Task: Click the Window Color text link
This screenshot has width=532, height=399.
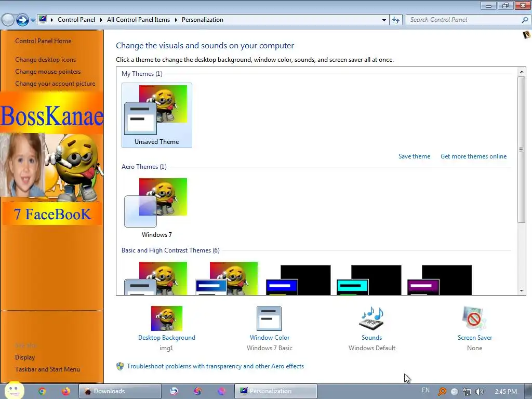Action: [x=270, y=338]
